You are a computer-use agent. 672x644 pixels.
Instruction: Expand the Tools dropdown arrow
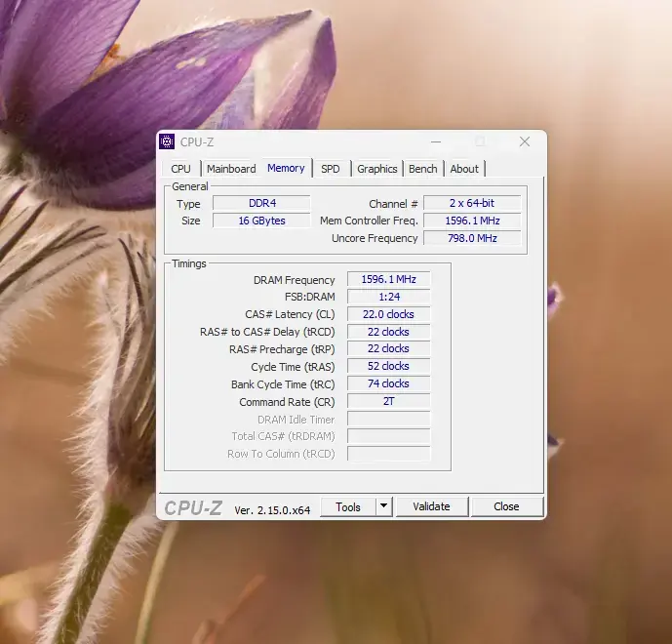coord(384,506)
